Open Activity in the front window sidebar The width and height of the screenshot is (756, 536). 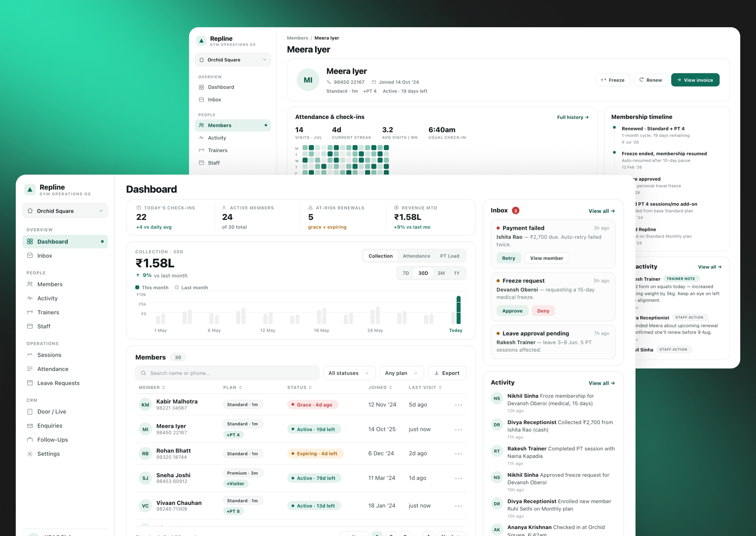point(65,298)
